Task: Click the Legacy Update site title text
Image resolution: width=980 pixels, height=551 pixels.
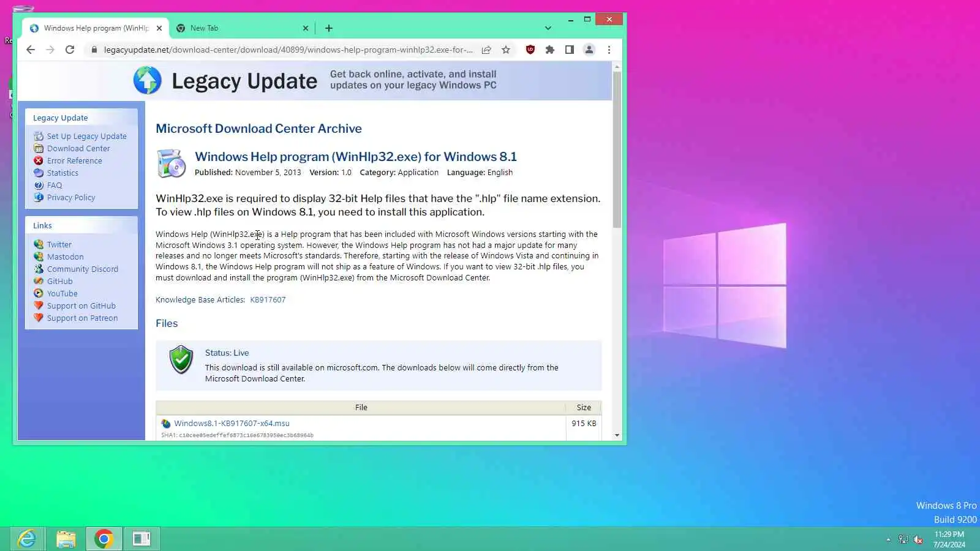Action: pos(244,81)
